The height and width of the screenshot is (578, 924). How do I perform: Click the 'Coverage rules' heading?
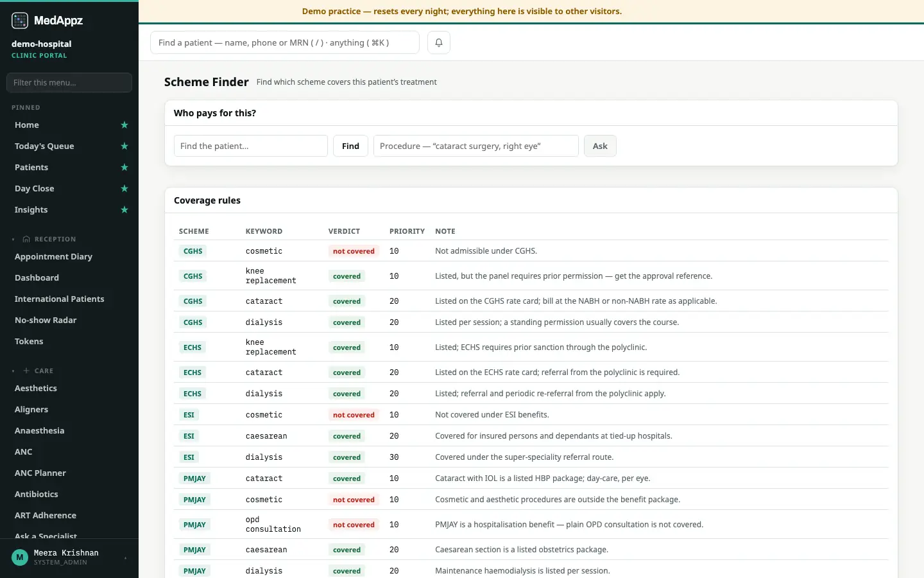tap(207, 200)
